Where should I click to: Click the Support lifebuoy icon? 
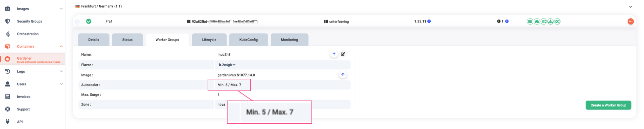pos(7,109)
